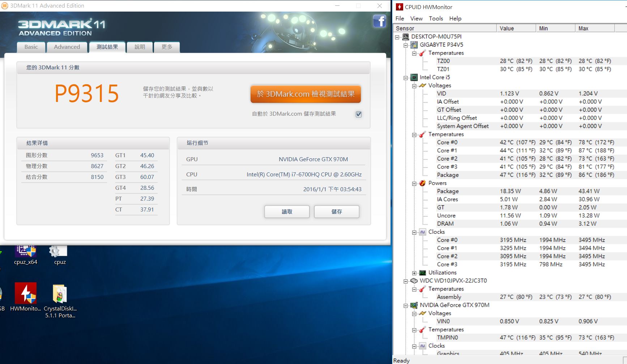Open the 說明 tab
627x364 pixels.
140,47
